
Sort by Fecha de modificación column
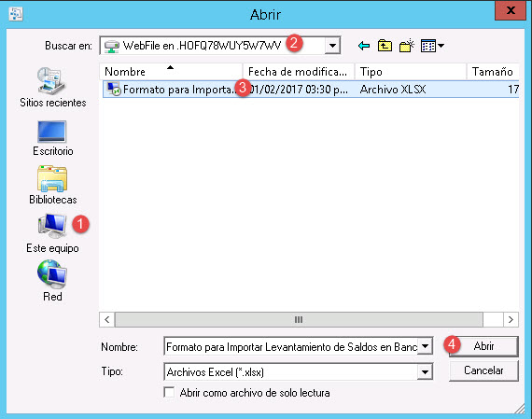[x=299, y=72]
